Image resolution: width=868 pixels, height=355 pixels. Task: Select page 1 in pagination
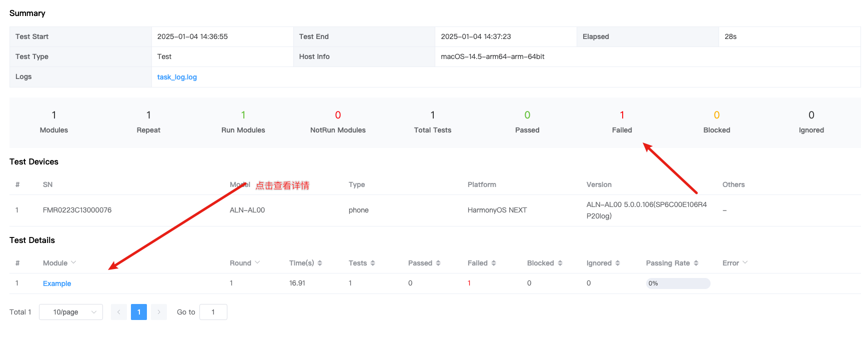pos(139,312)
